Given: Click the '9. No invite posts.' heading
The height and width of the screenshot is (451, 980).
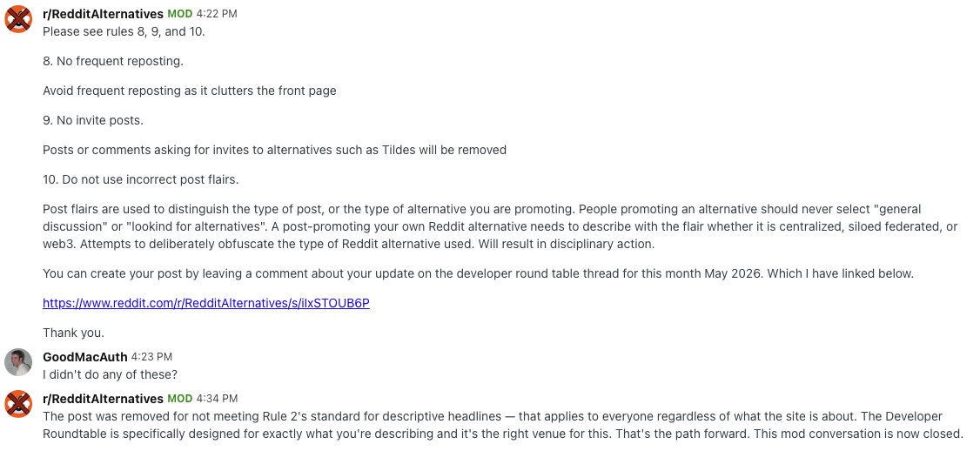Looking at the screenshot, I should [x=93, y=121].
